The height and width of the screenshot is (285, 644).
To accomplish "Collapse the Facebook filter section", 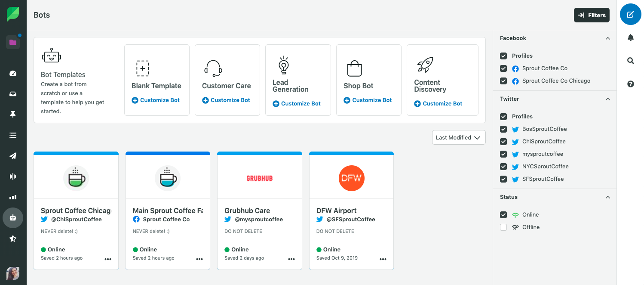I will point(608,38).
